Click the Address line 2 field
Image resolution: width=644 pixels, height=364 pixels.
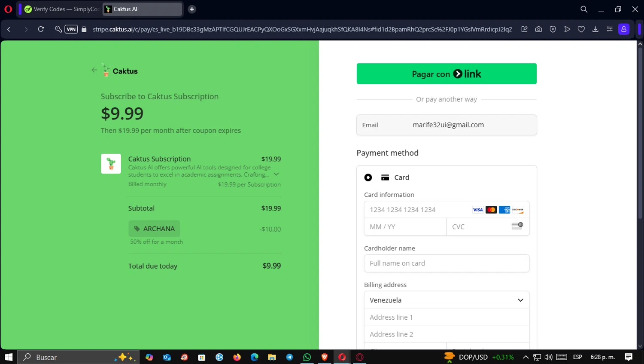pyautogui.click(x=447, y=334)
